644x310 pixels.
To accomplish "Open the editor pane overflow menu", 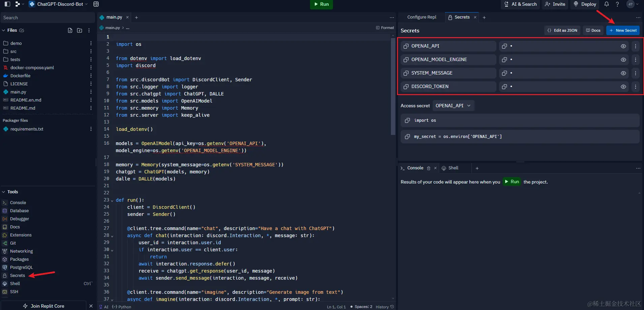I will (x=392, y=18).
